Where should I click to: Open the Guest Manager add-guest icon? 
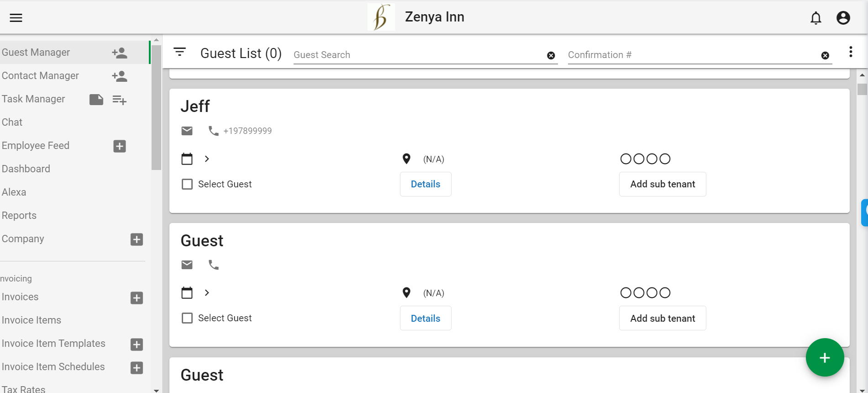click(x=119, y=52)
